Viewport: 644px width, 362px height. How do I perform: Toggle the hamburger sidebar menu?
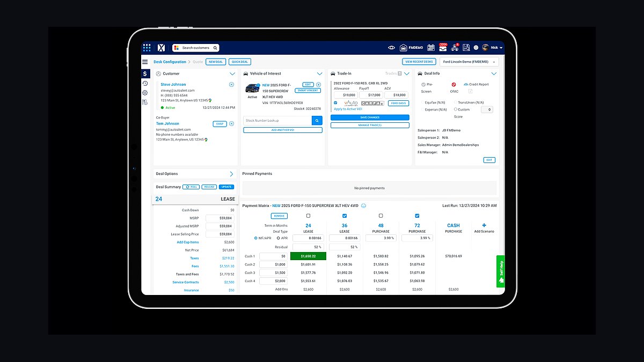(145, 62)
